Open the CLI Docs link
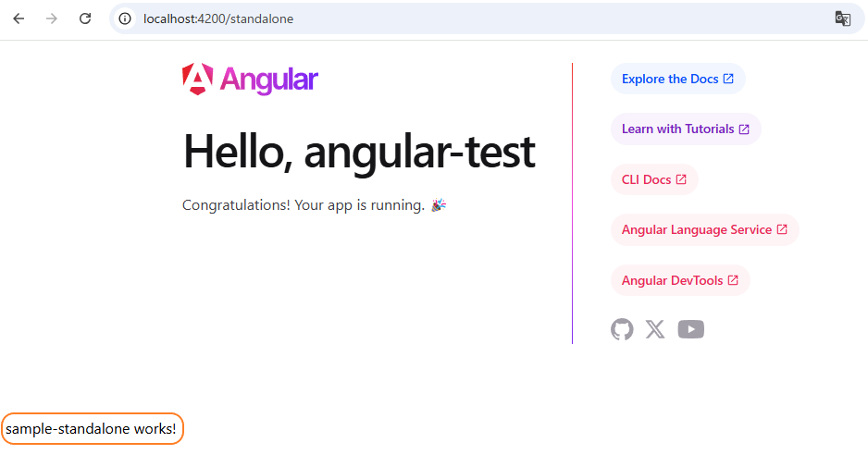 654,179
